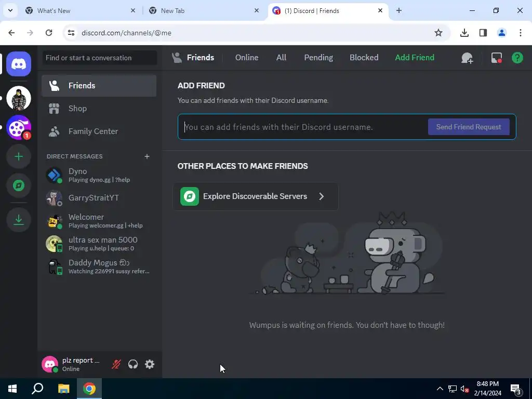Open the Pending friends tab
This screenshot has width=532, height=399.
point(318,58)
